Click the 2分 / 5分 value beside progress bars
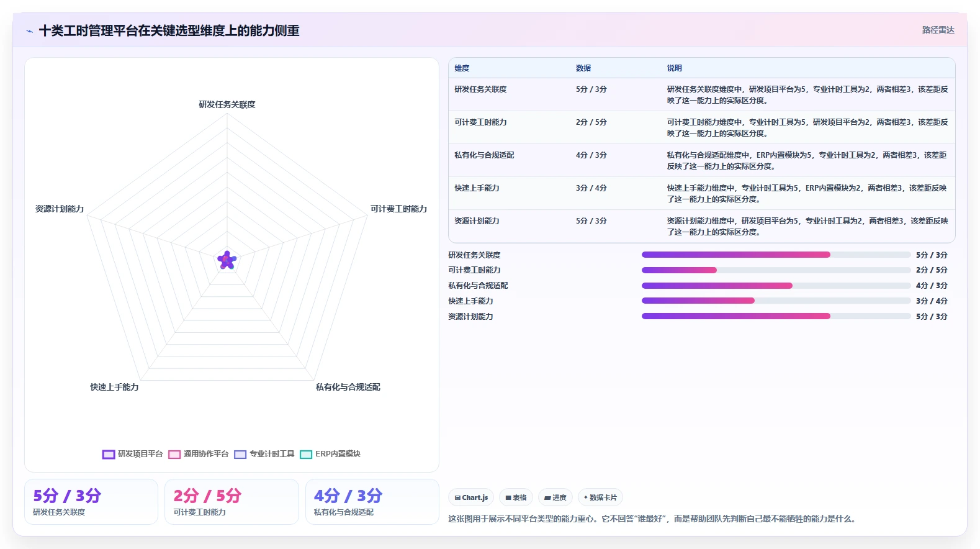 pos(932,270)
